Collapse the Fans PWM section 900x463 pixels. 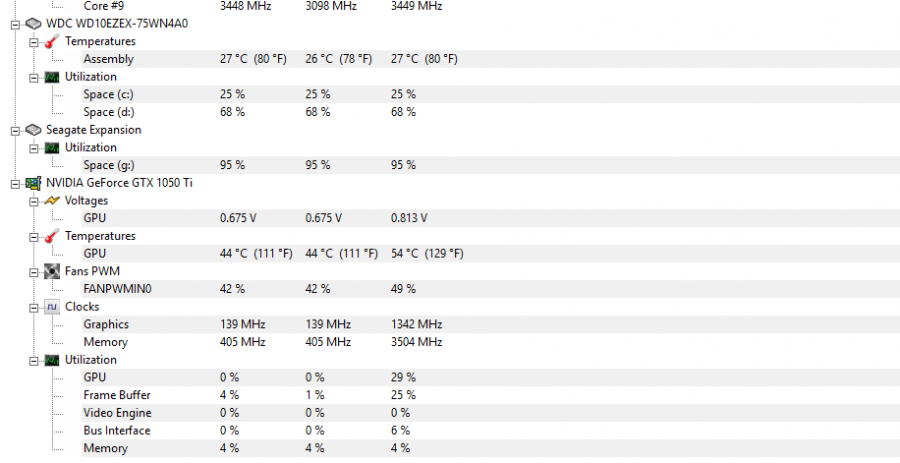click(33, 271)
